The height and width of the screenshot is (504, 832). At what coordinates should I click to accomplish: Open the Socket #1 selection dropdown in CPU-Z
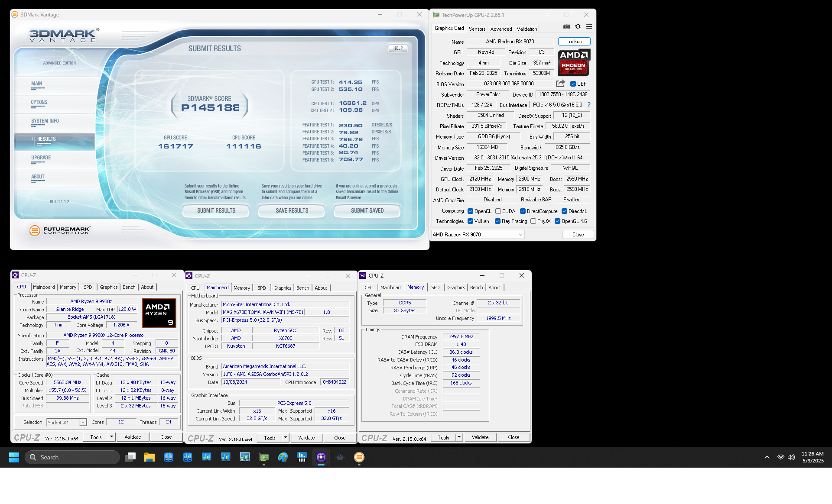(x=66, y=422)
